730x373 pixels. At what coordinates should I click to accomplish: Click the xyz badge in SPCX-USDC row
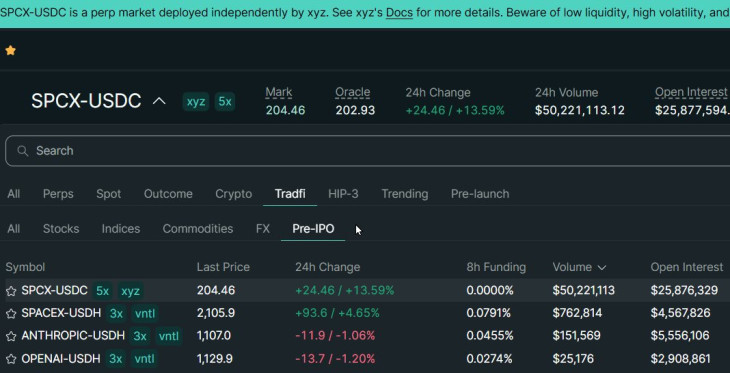130,291
